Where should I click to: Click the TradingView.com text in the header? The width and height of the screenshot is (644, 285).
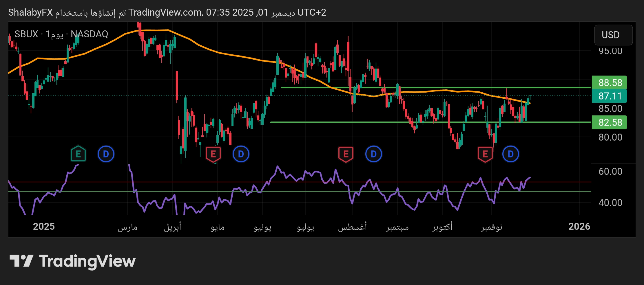point(165,12)
